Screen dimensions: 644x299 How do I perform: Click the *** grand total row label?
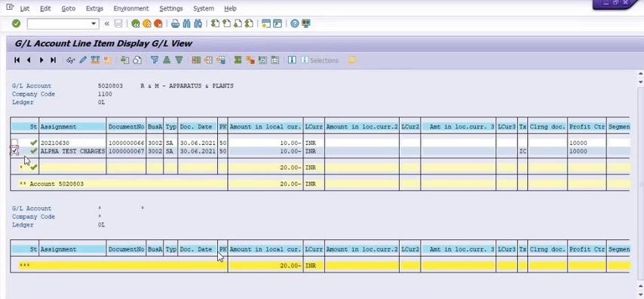[x=25, y=266]
